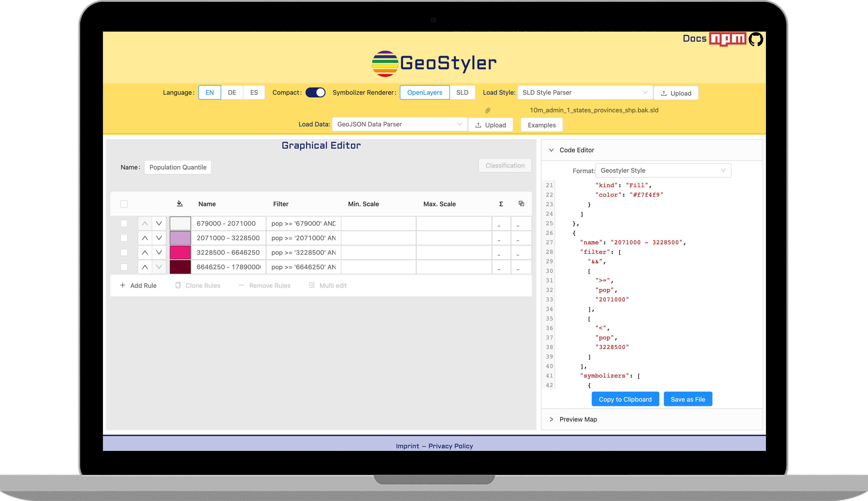Toggle the Compact switch

pyautogui.click(x=315, y=93)
